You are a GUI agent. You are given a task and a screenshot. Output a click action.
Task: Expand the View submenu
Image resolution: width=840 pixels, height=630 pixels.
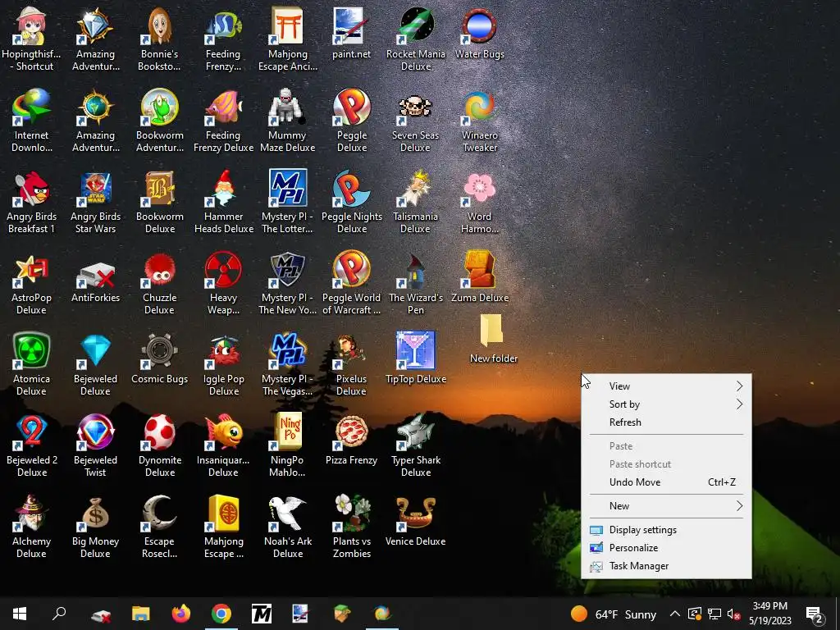point(666,386)
